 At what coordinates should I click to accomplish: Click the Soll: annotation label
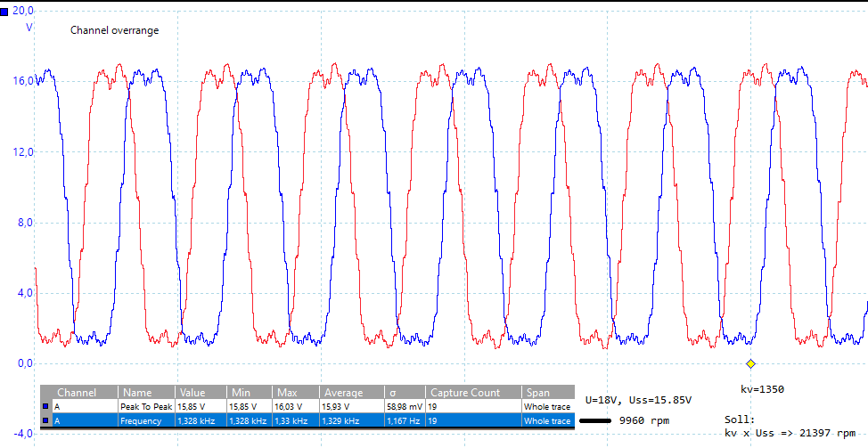click(740, 419)
